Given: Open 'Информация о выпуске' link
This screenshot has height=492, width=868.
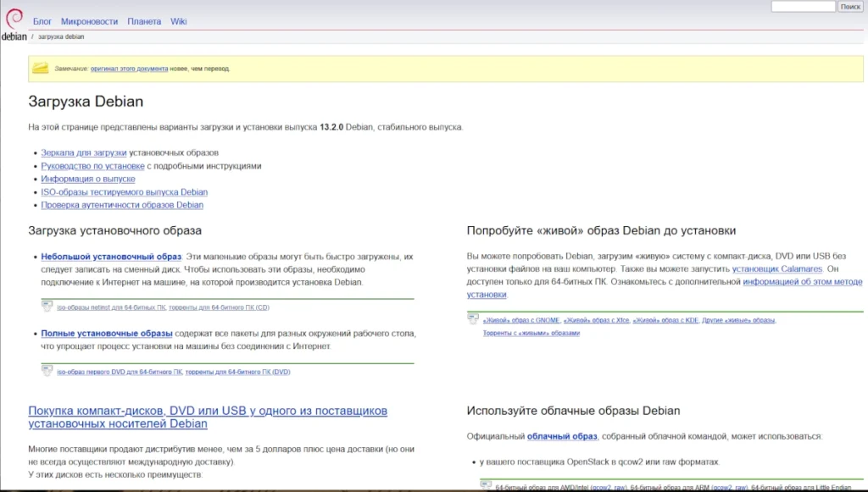Looking at the screenshot, I should pos(88,180).
